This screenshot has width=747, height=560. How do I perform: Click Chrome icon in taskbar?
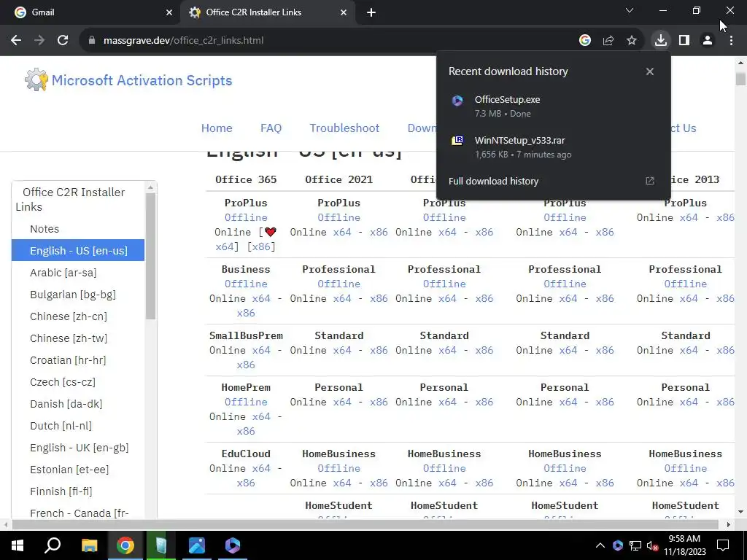click(125, 545)
